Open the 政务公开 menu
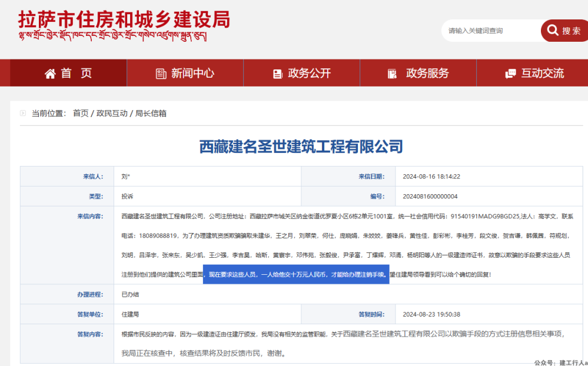Image resolution: width=588 pixels, height=366 pixels. tap(301, 73)
